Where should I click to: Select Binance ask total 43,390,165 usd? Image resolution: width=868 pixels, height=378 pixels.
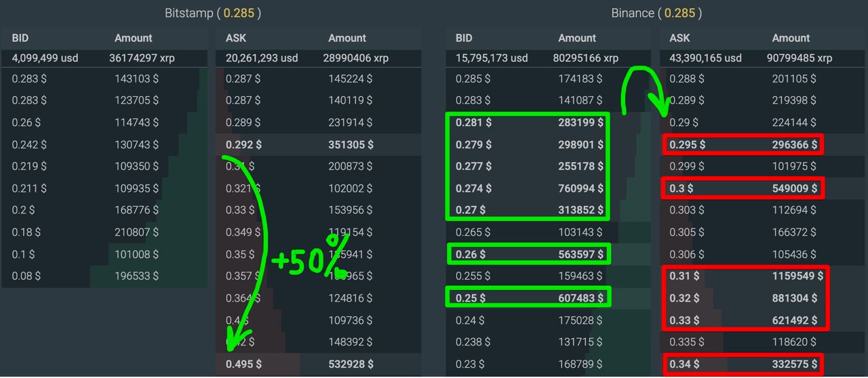coord(706,58)
